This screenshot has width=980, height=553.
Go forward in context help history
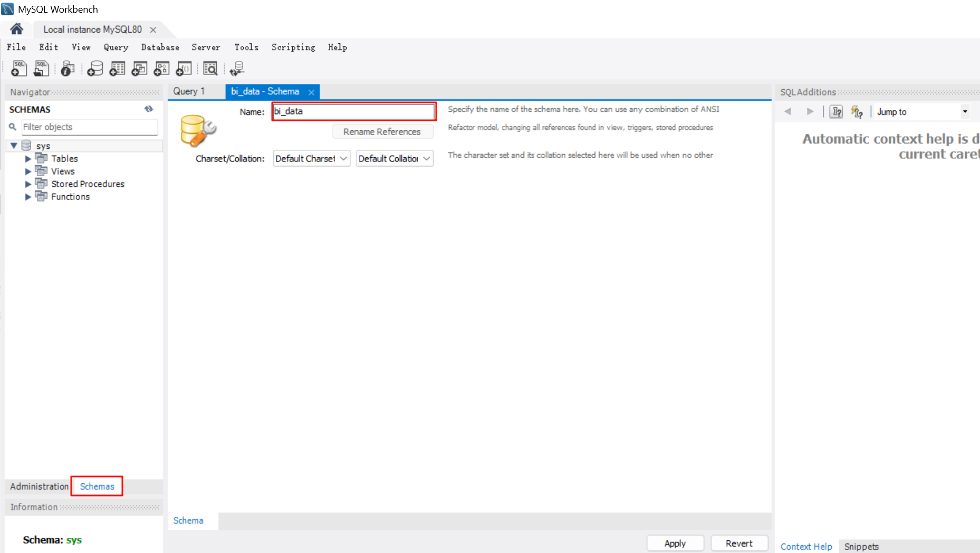810,111
